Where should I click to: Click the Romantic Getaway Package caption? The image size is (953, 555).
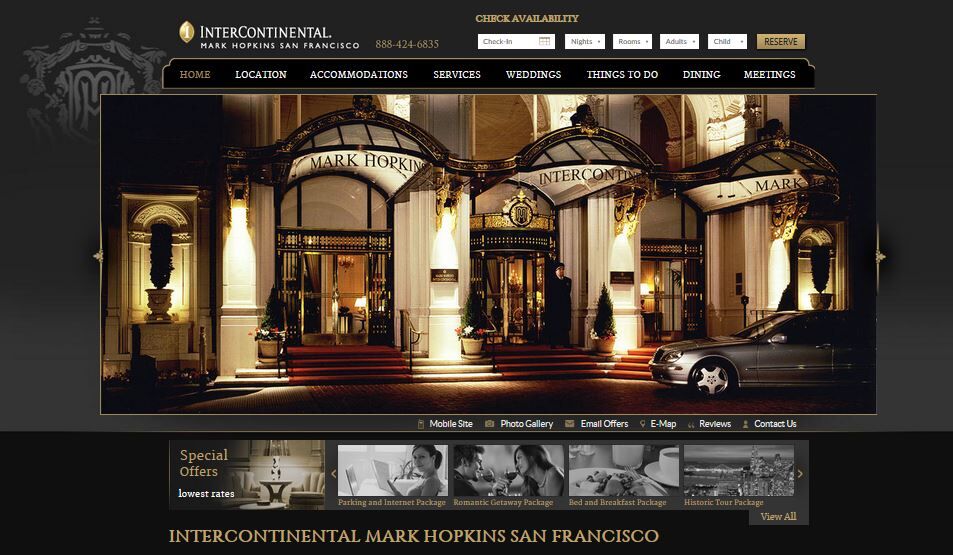click(503, 502)
